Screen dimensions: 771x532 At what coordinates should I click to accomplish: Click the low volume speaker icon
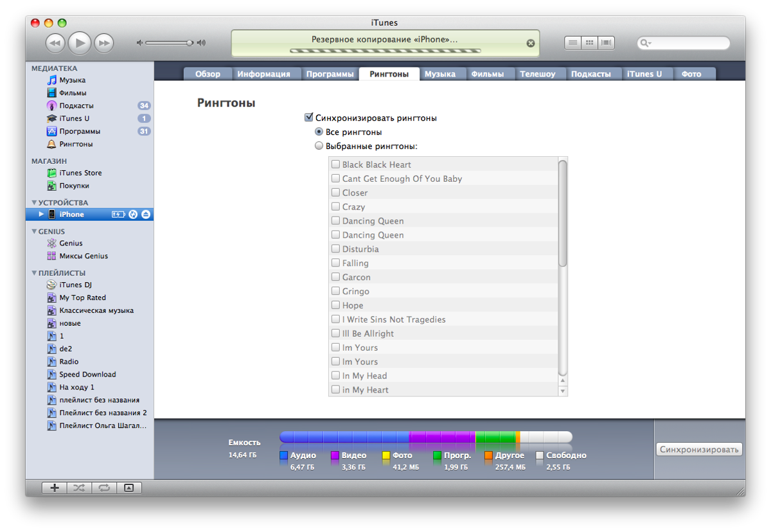pos(139,43)
